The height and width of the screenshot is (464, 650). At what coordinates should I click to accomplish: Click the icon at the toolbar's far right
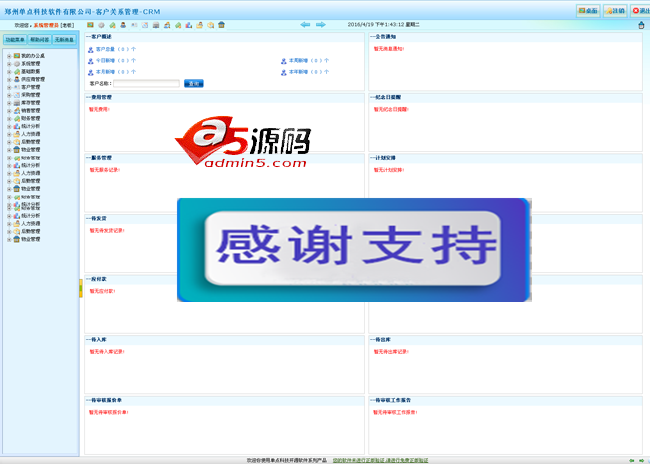click(x=641, y=25)
